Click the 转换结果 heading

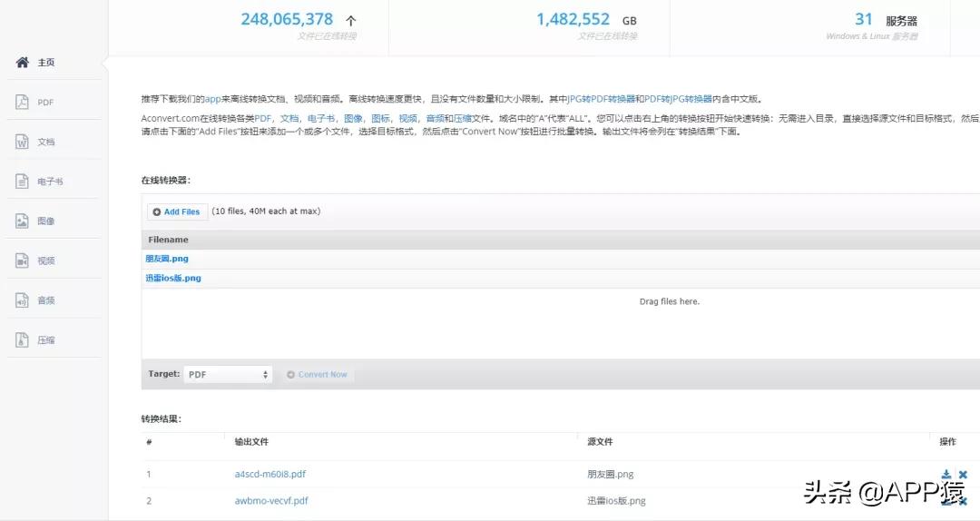pos(162,419)
